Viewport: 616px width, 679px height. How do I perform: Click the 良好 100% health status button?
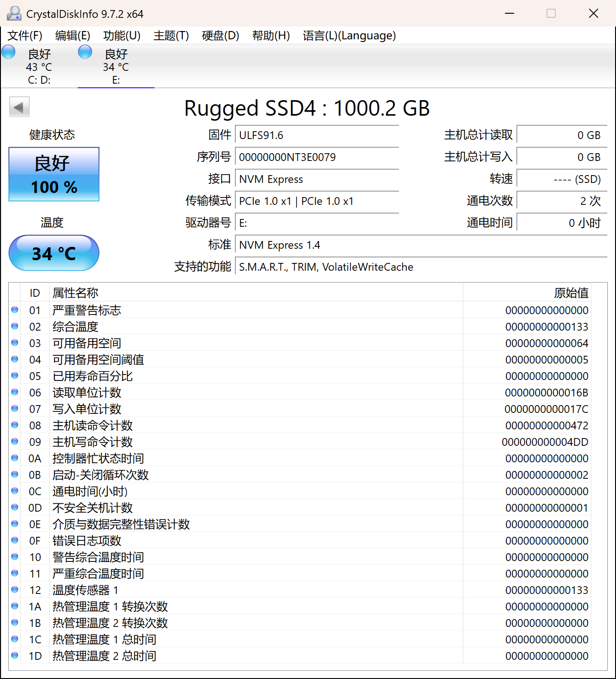[53, 174]
